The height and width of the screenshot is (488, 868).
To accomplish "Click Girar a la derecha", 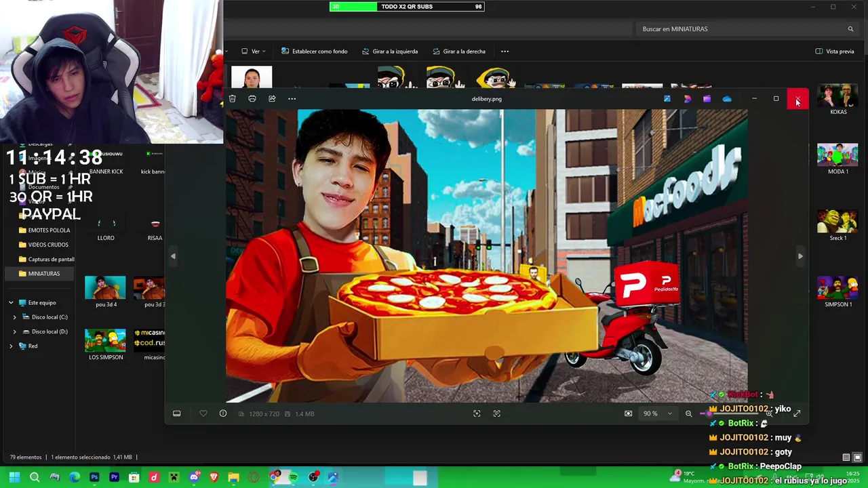I will coord(459,52).
